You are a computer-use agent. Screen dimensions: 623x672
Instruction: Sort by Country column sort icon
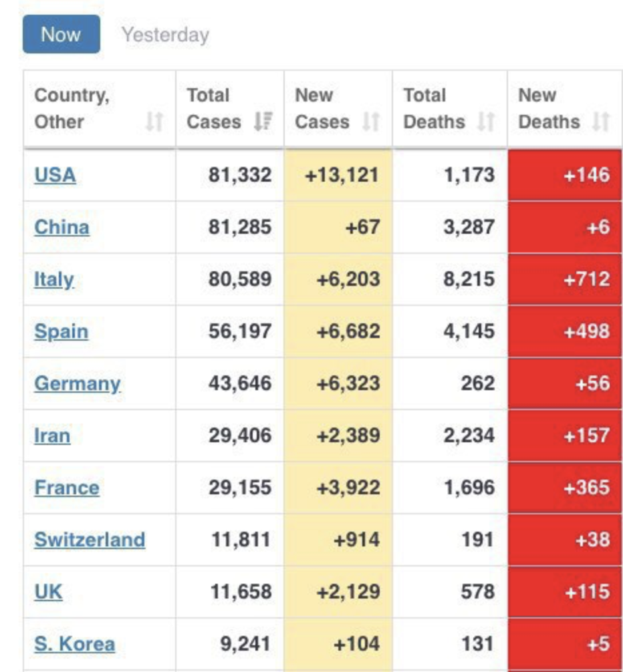pos(154,122)
